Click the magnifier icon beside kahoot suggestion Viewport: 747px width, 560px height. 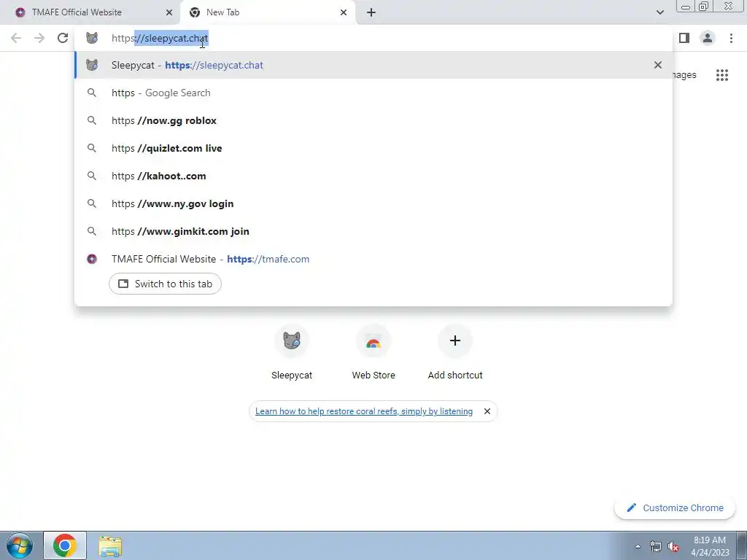pos(92,176)
